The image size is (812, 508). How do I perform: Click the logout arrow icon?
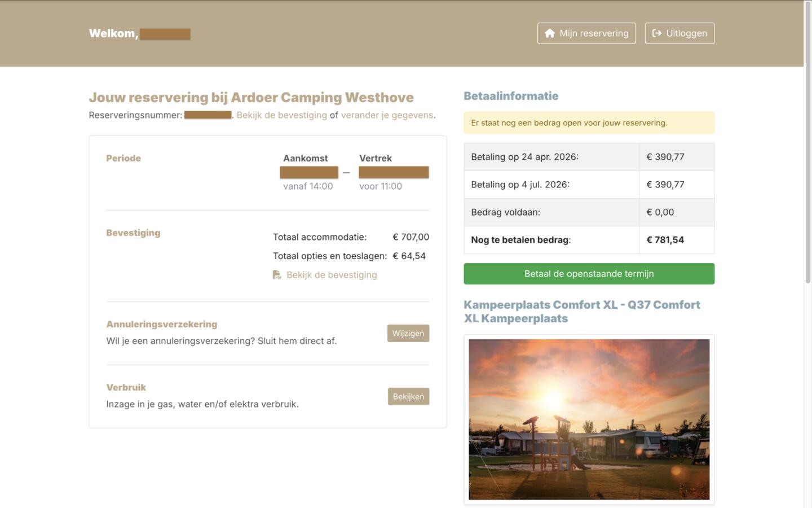(x=657, y=33)
